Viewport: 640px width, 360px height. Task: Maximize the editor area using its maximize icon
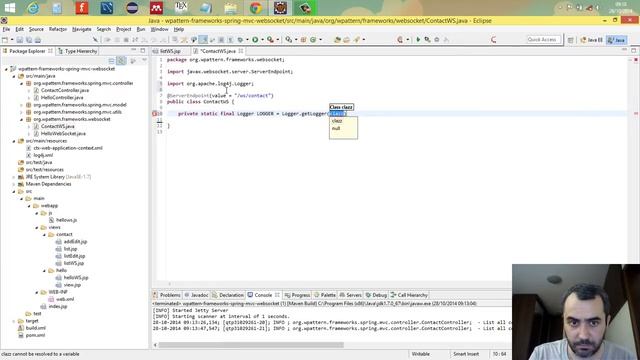tap(633, 50)
